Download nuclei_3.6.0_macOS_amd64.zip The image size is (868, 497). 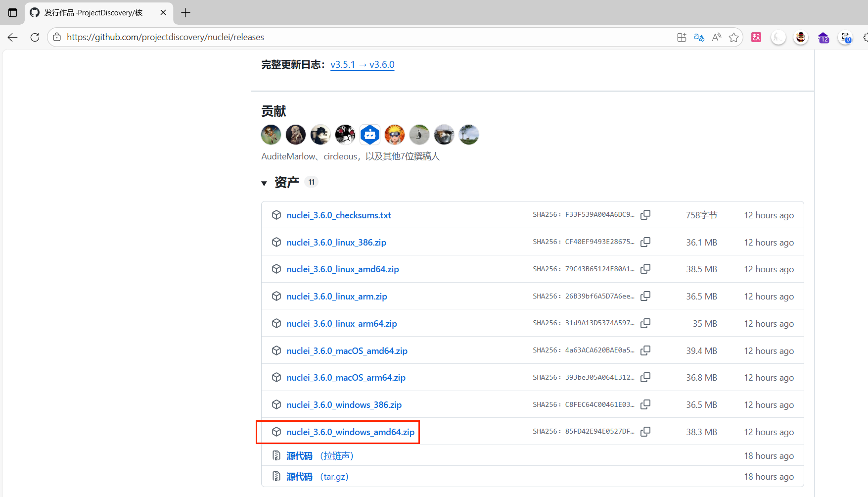click(347, 351)
